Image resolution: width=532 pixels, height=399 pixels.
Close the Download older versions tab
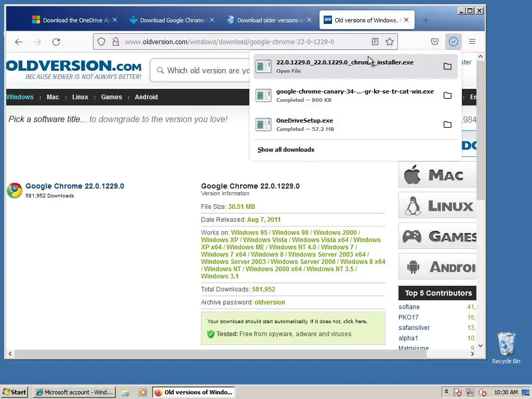[x=309, y=20]
